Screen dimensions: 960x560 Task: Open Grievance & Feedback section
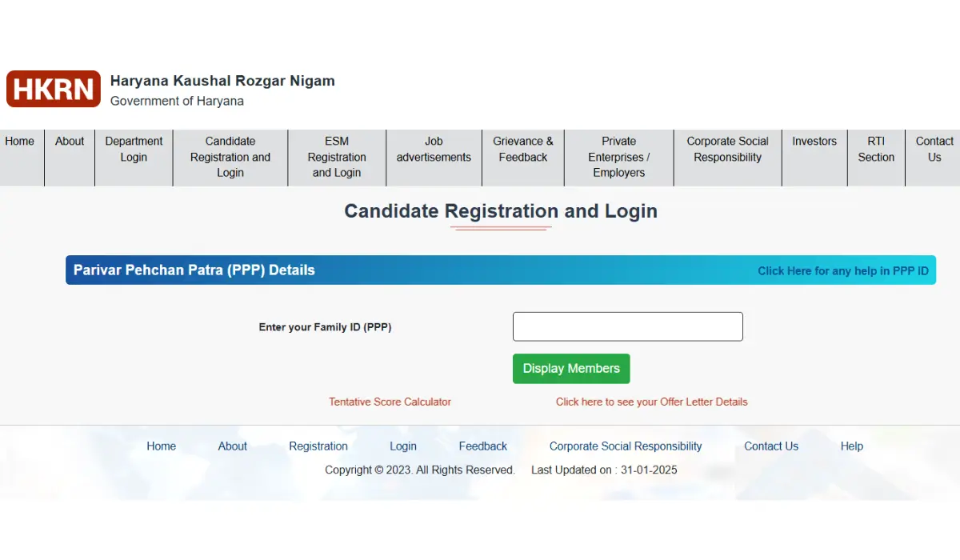[522, 150]
